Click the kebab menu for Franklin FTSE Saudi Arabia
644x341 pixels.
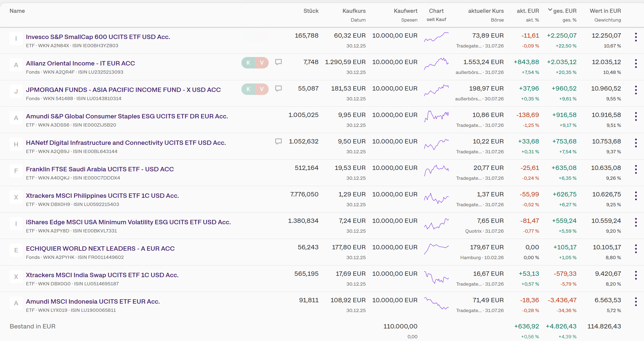636,169
